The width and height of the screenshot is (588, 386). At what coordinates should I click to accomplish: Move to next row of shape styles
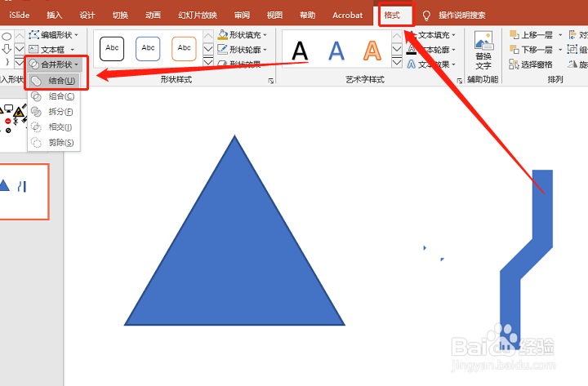208,49
